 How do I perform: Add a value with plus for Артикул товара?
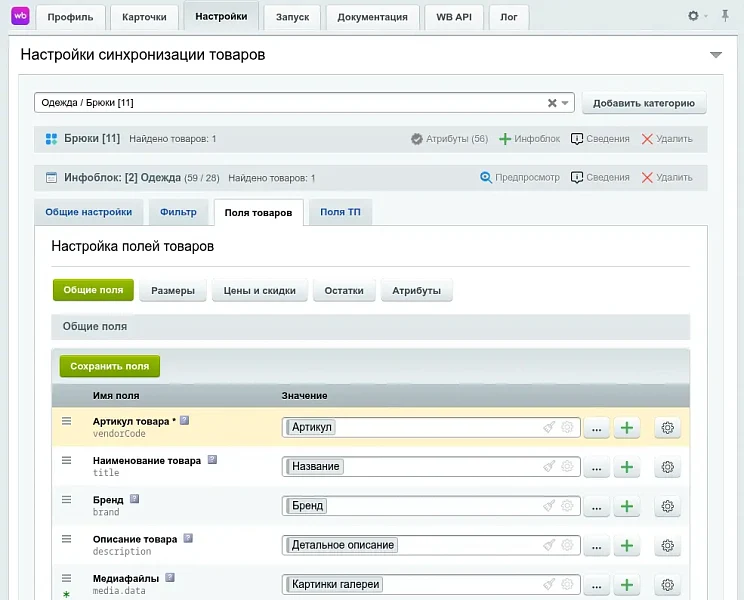pyautogui.click(x=627, y=428)
